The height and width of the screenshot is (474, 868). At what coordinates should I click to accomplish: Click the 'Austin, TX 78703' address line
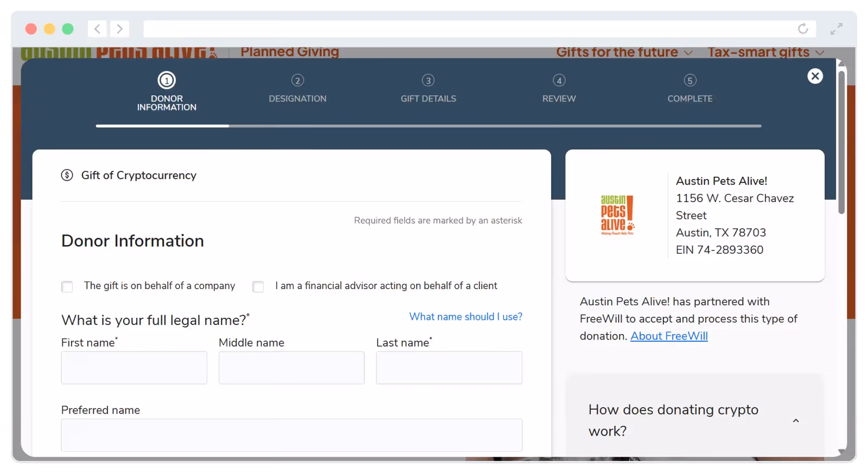721,233
